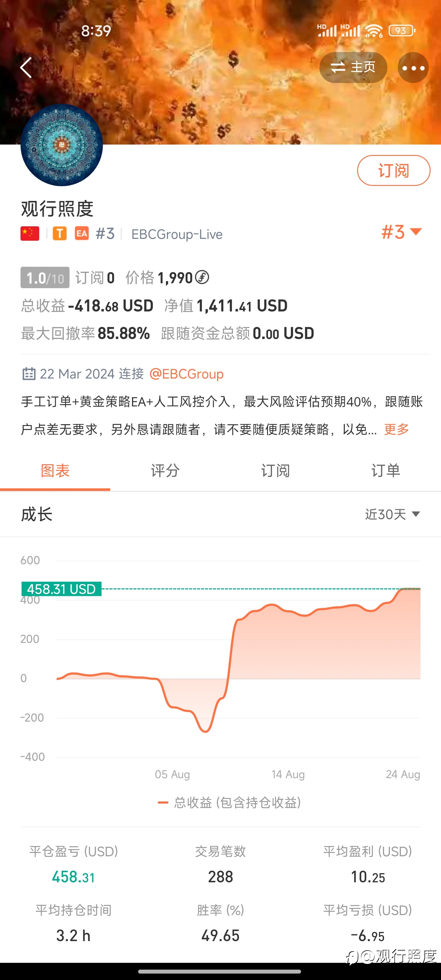Expand the #3 account dropdown
The height and width of the screenshot is (980, 441).
click(x=402, y=232)
